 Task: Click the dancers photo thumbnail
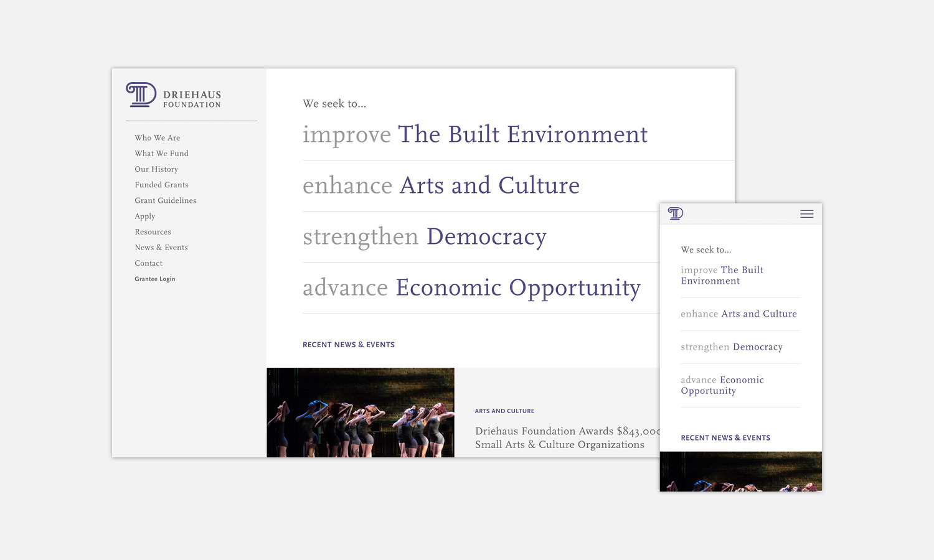coord(360,412)
